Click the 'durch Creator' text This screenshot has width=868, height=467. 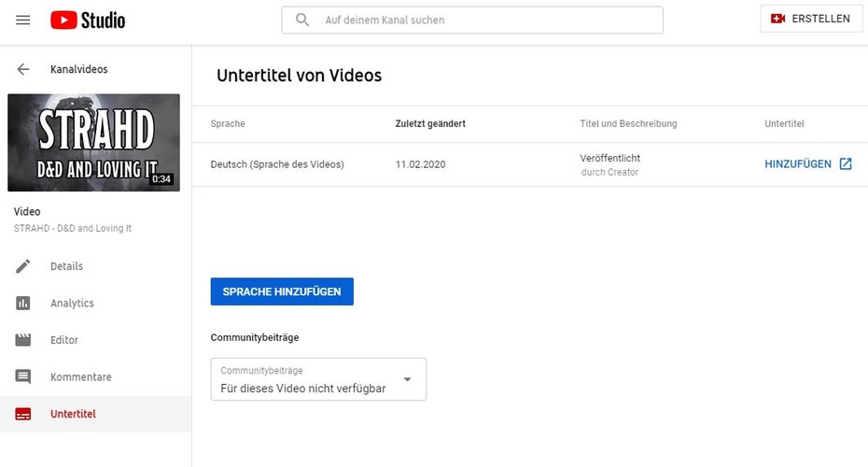[x=609, y=172]
